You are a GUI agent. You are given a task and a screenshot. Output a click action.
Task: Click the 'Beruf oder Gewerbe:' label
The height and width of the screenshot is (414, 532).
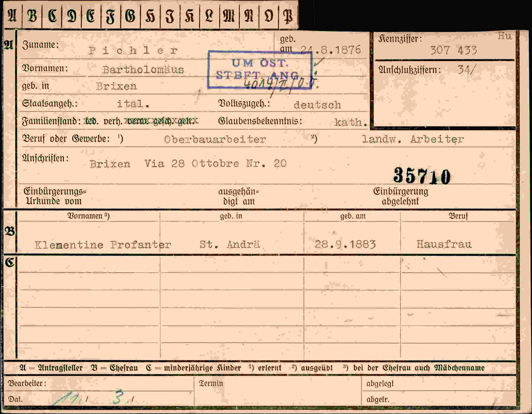tap(66, 139)
